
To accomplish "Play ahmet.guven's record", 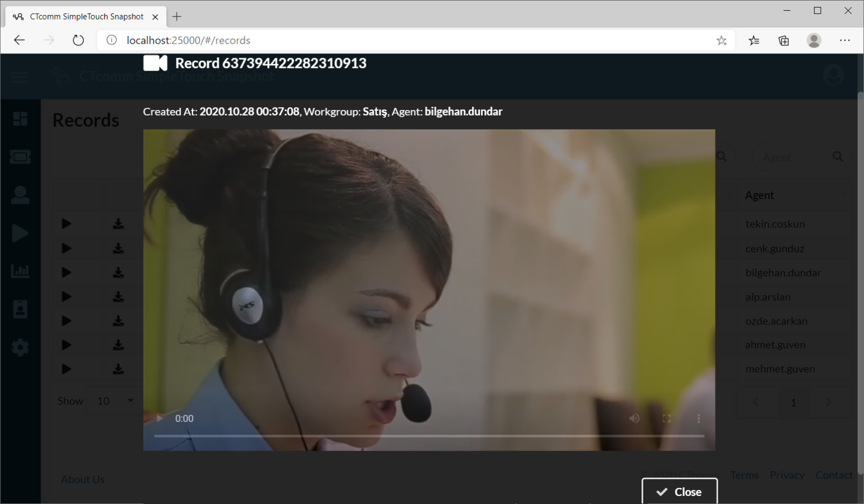I will 66,345.
